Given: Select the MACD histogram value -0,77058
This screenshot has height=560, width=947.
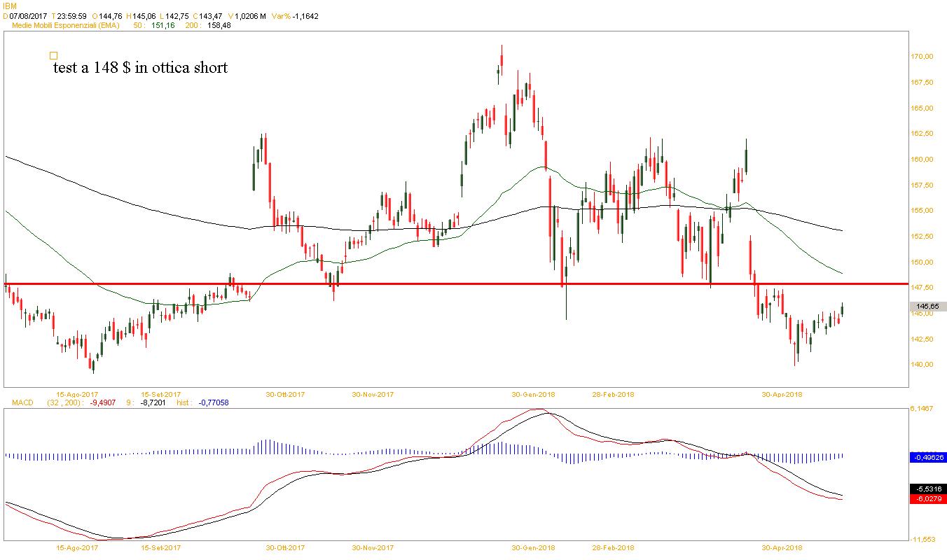Looking at the screenshot, I should pos(214,403).
